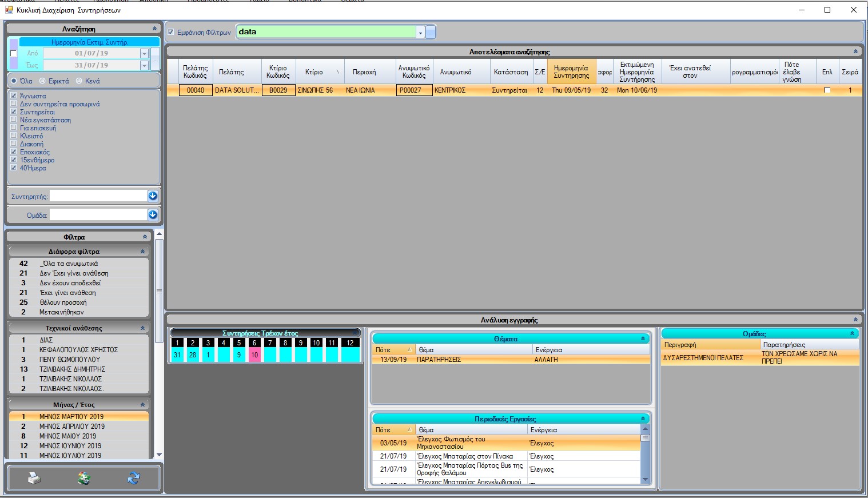
Task: Open the 'data' filter combo box dropdown
Action: click(420, 33)
